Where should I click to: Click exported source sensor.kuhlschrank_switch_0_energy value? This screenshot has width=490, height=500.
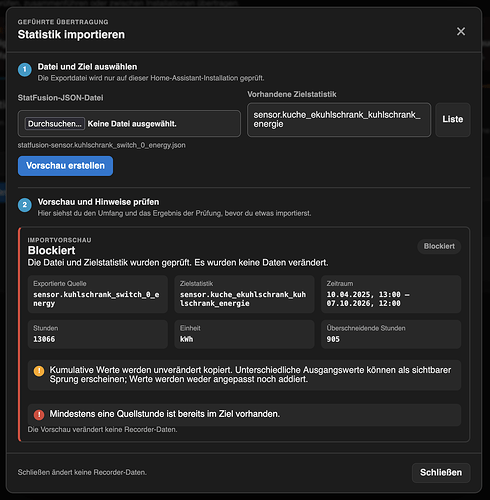[x=96, y=299]
